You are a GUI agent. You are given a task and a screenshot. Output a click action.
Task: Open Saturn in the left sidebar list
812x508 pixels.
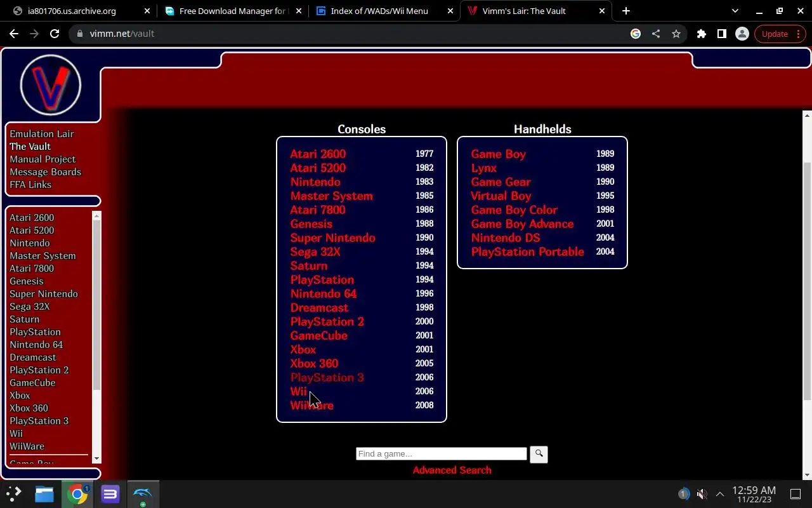tap(24, 319)
